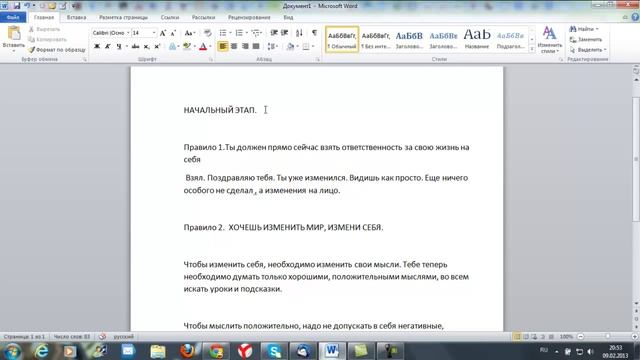Click Заменить (Replace) button
The width and height of the screenshot is (640, 360).
tap(586, 40)
